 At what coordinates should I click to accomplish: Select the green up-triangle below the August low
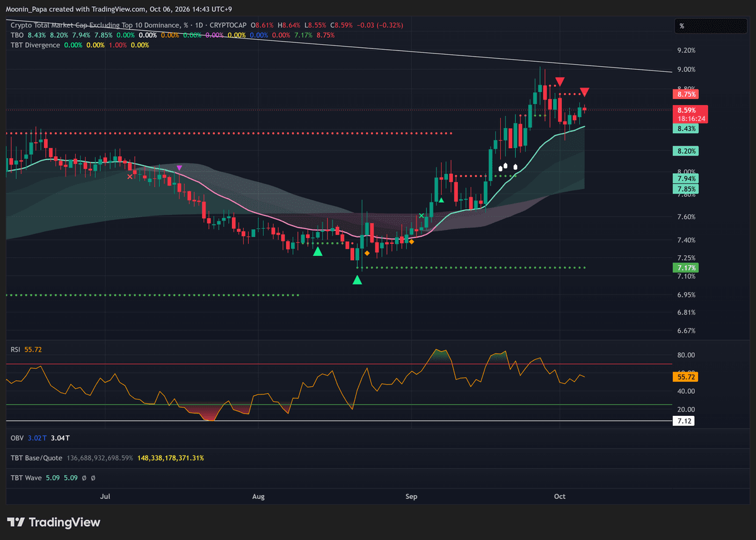(357, 280)
